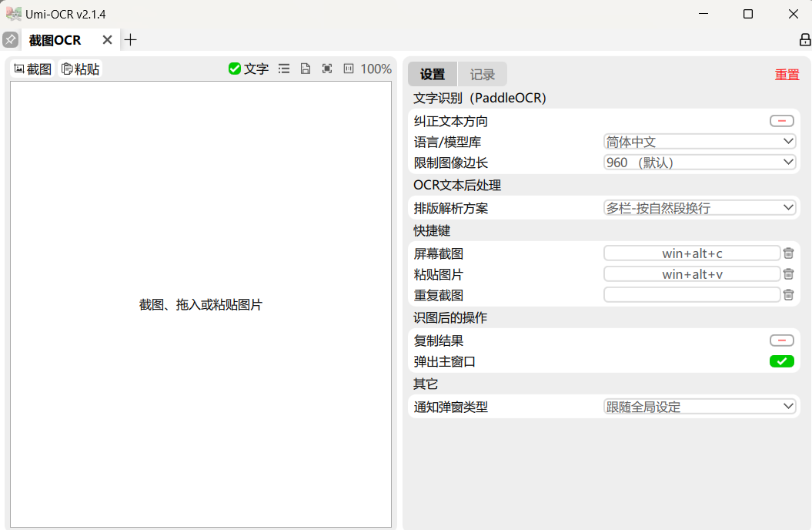Click the 屏幕截图 hotkey field win+alt+c

(x=692, y=253)
